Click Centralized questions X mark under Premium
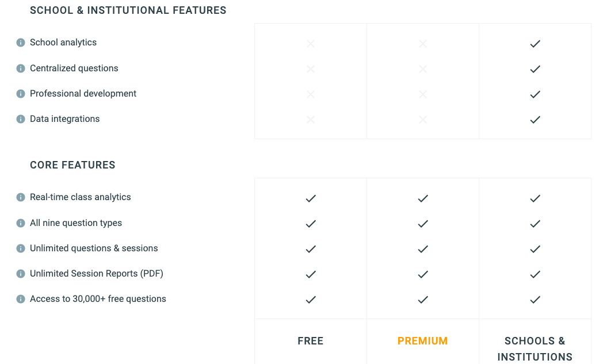607x364 pixels. (x=423, y=69)
